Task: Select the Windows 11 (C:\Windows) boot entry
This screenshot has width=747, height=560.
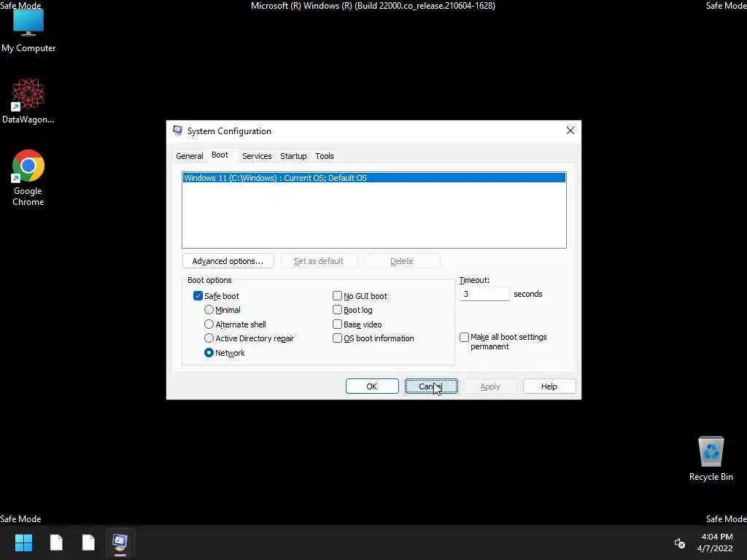Action: tap(374, 178)
